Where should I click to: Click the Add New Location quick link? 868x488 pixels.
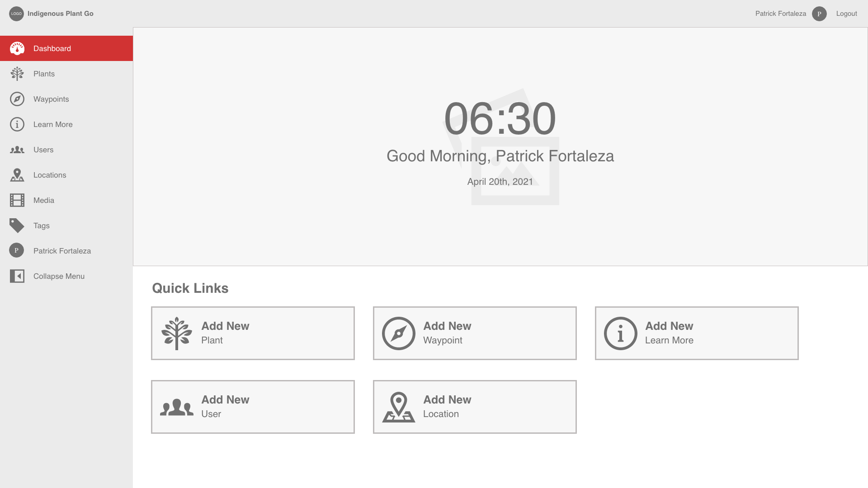click(475, 407)
